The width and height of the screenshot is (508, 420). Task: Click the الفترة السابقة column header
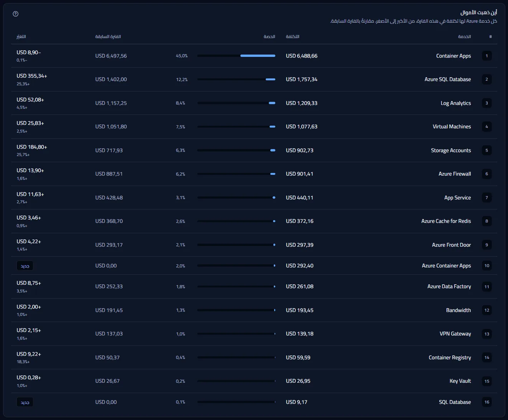point(108,37)
